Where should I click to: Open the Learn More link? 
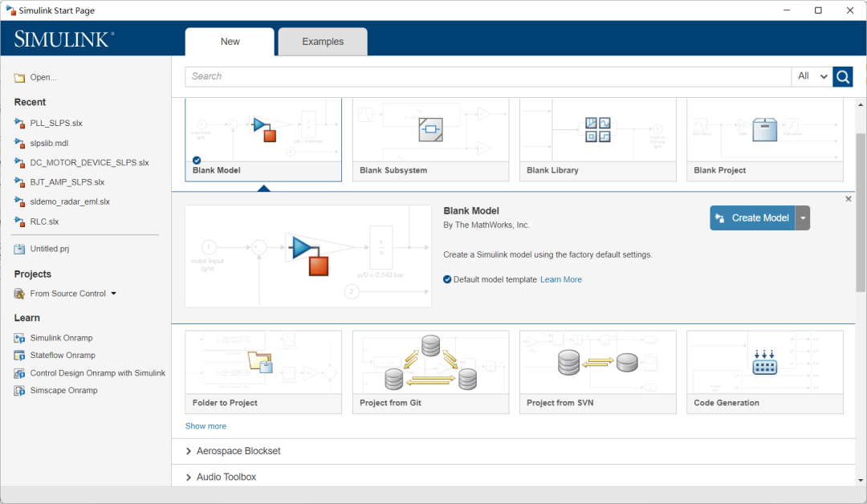click(560, 279)
